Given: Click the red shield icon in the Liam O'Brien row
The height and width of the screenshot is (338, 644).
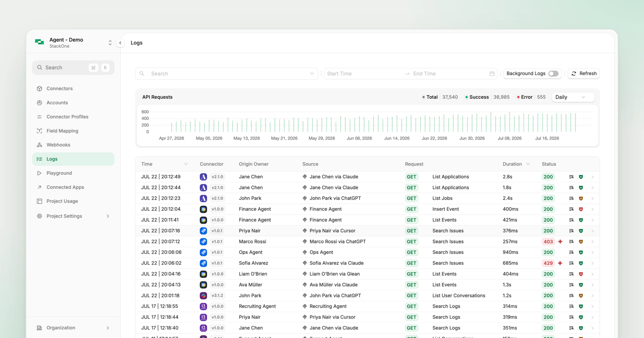Looking at the screenshot, I should (581, 274).
